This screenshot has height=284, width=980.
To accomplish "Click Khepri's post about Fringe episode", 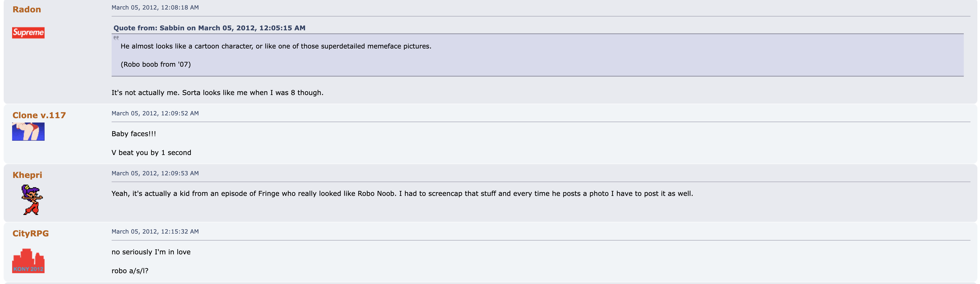I will pyautogui.click(x=402, y=194).
